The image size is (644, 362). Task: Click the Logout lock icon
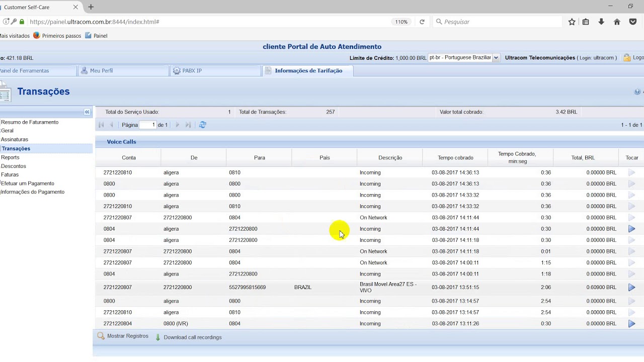point(627,58)
